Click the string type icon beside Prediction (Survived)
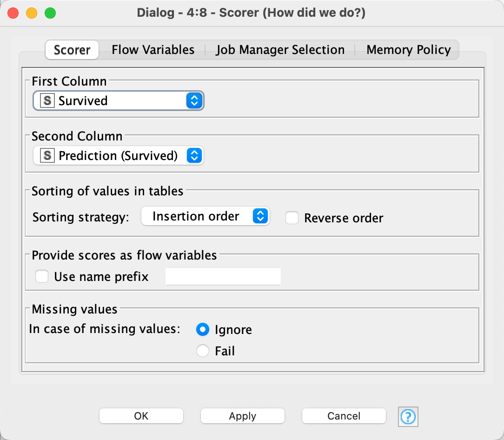 (47, 156)
